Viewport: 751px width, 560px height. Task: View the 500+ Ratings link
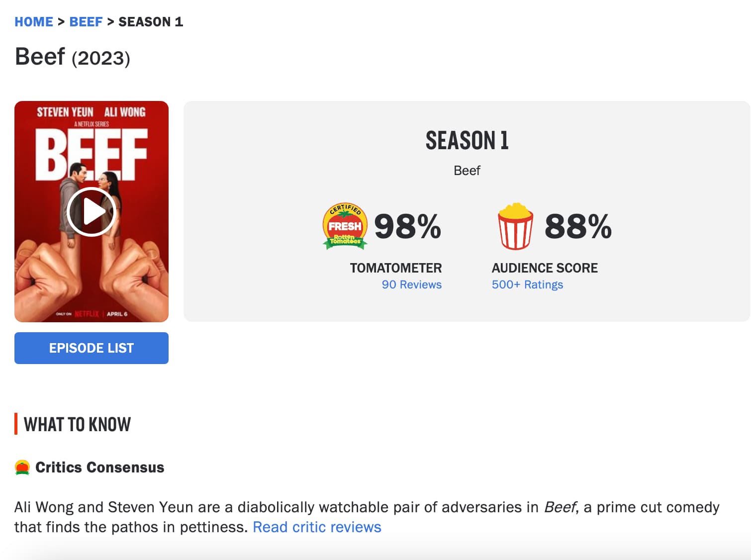tap(527, 284)
